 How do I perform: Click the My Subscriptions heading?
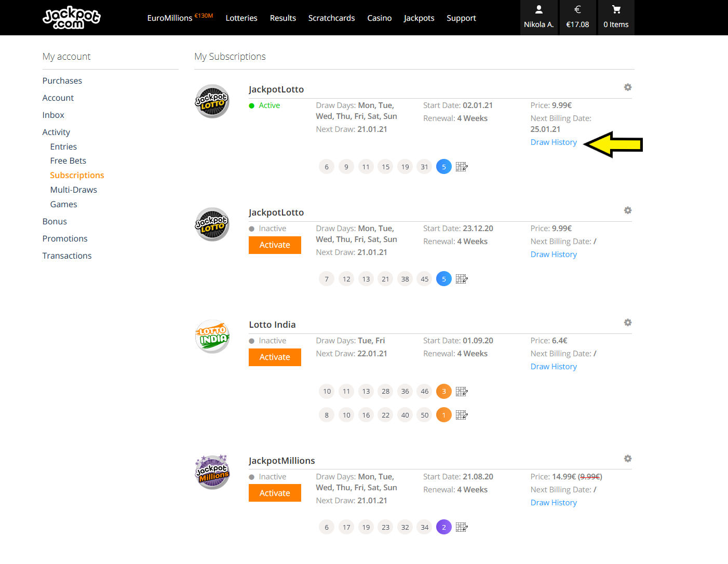(230, 57)
